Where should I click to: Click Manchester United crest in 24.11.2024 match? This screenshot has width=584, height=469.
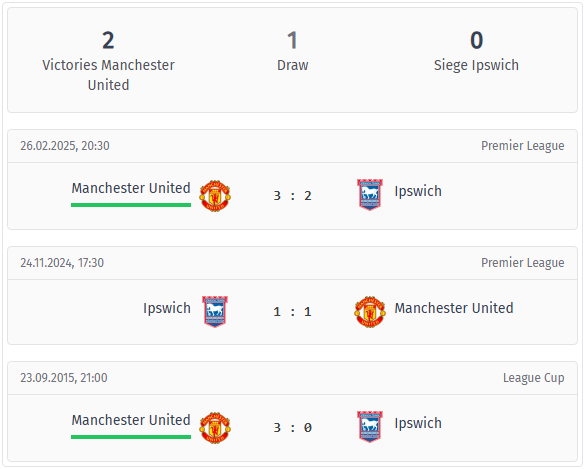pyautogui.click(x=370, y=312)
